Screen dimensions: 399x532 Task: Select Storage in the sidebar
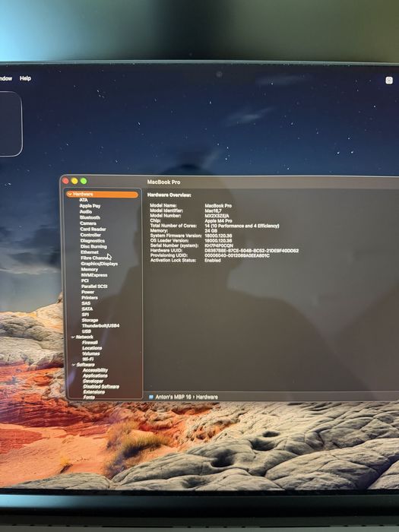[x=90, y=320]
